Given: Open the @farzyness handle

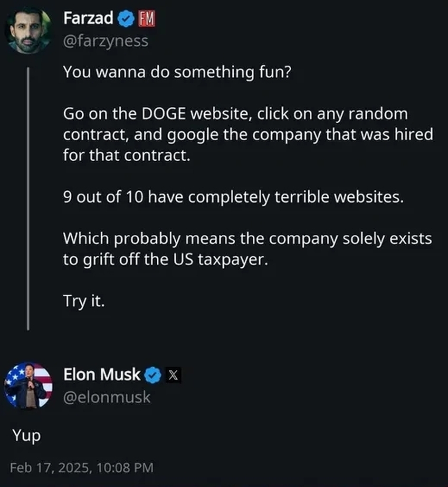Looking at the screenshot, I should coord(105,41).
